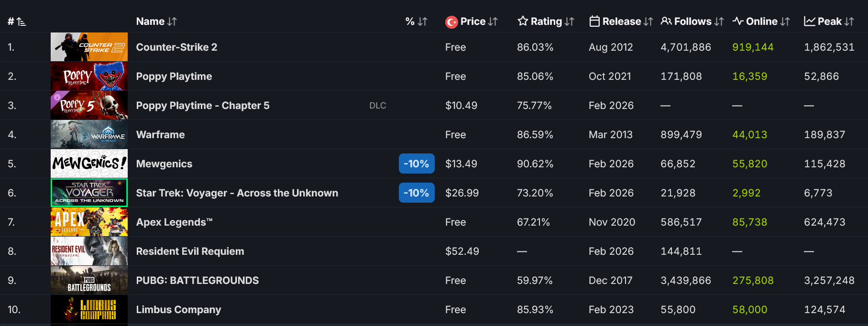Click the Mewgenics -10% discount badge

pyautogui.click(x=417, y=164)
